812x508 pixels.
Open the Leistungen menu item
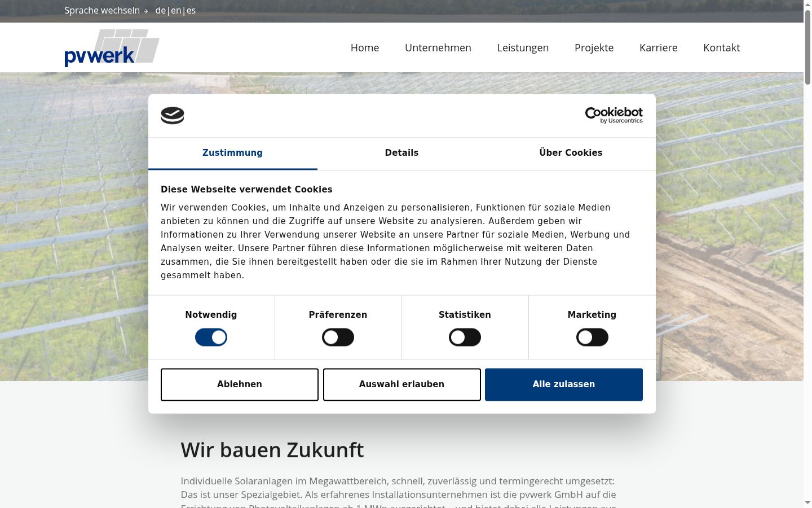[523, 48]
